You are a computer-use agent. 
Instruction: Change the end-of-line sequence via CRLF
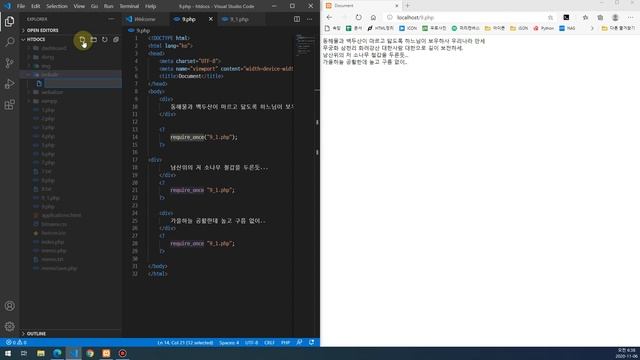[x=269, y=342]
